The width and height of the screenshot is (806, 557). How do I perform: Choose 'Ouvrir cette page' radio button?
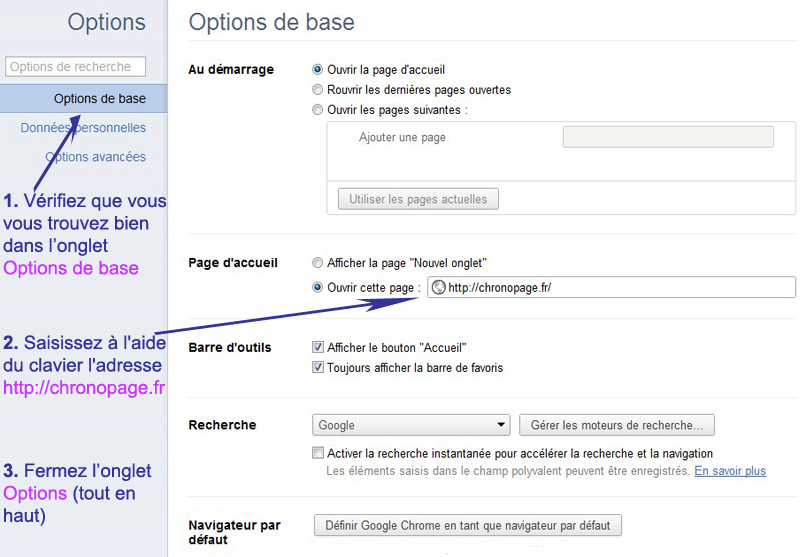[318, 288]
